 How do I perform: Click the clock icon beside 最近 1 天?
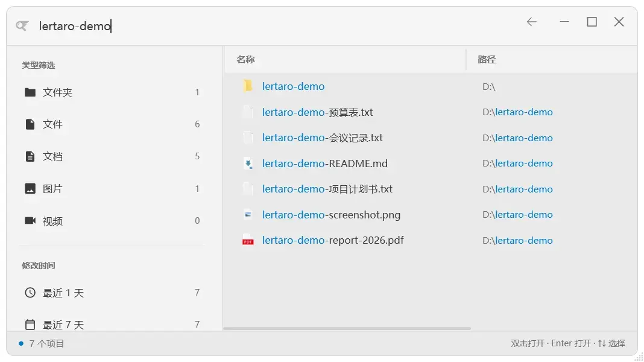click(x=30, y=293)
